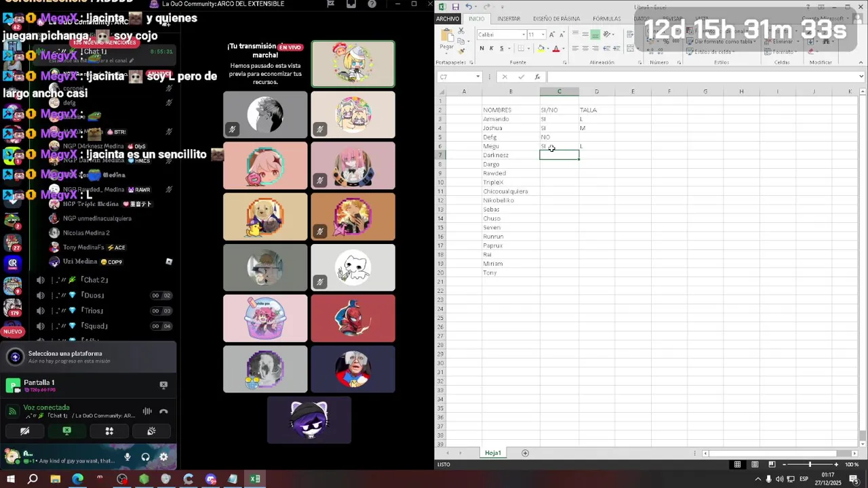
Task: Apply italic with the K button
Action: click(492, 48)
